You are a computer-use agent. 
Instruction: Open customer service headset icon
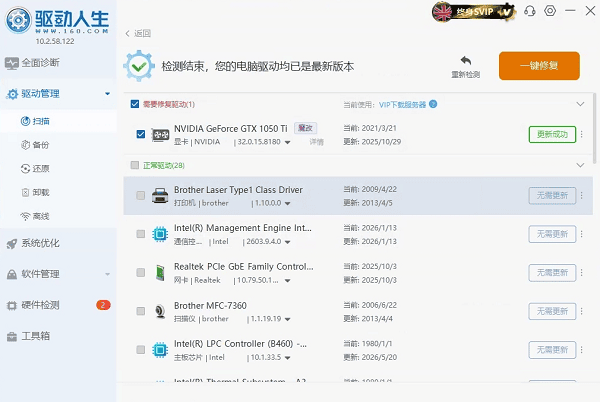click(530, 11)
